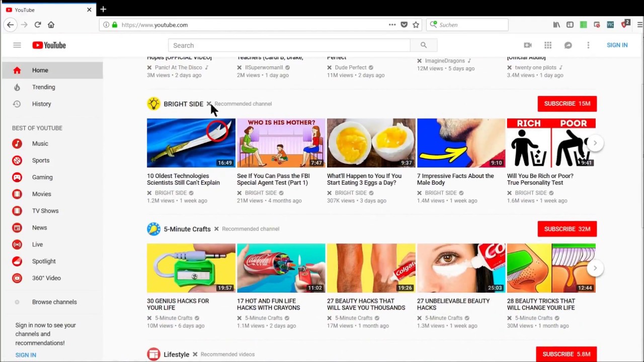
Task: Open the Firefox library icon
Action: (556, 25)
